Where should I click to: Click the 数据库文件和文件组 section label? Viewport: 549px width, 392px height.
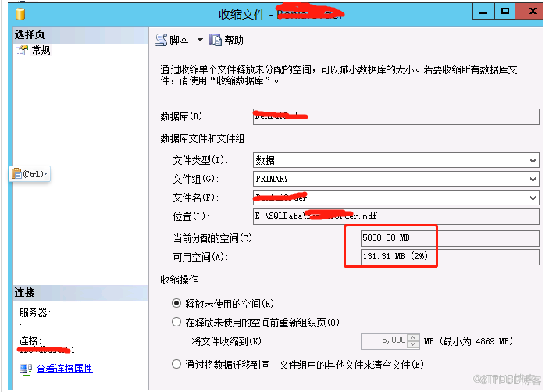pyautogui.click(x=202, y=138)
